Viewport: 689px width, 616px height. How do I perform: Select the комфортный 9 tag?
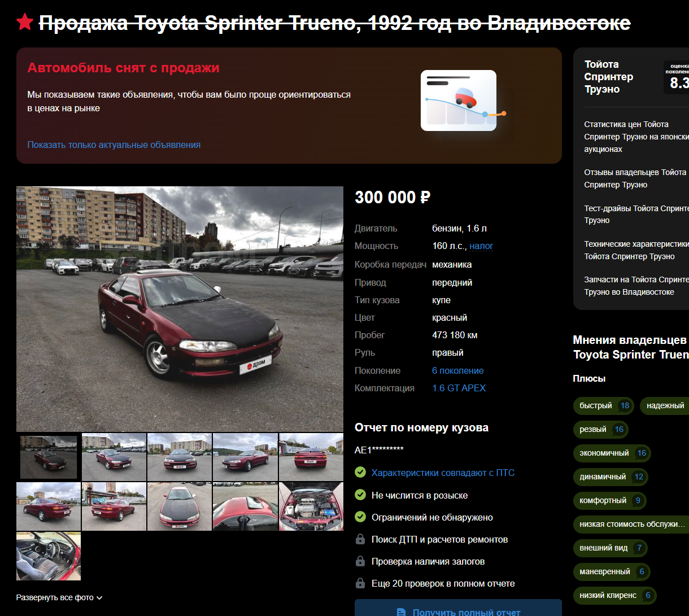(610, 500)
